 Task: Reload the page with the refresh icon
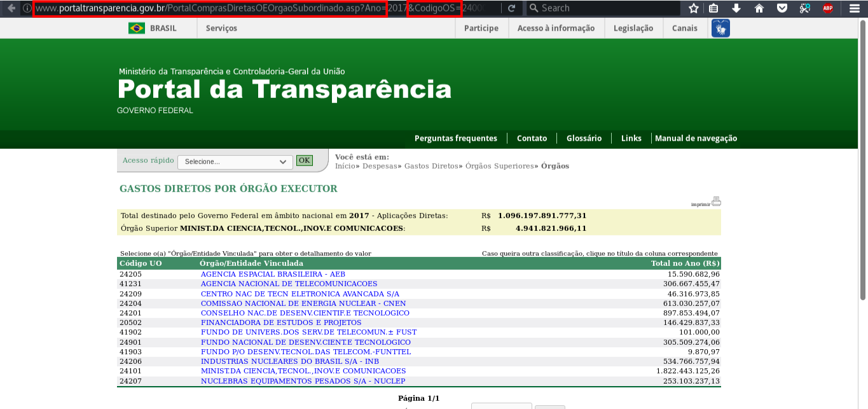coord(511,8)
